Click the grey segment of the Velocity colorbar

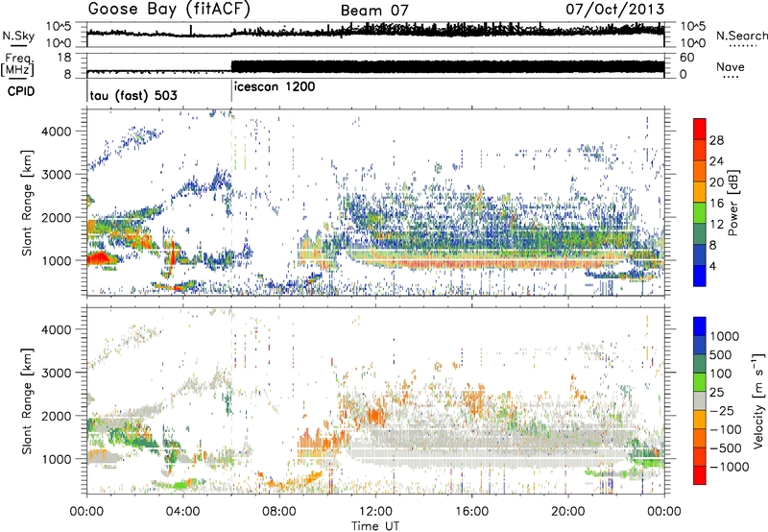coord(700,400)
